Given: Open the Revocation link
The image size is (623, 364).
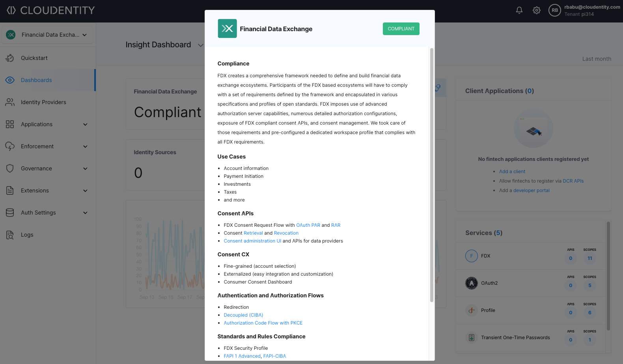Looking at the screenshot, I should click(286, 233).
